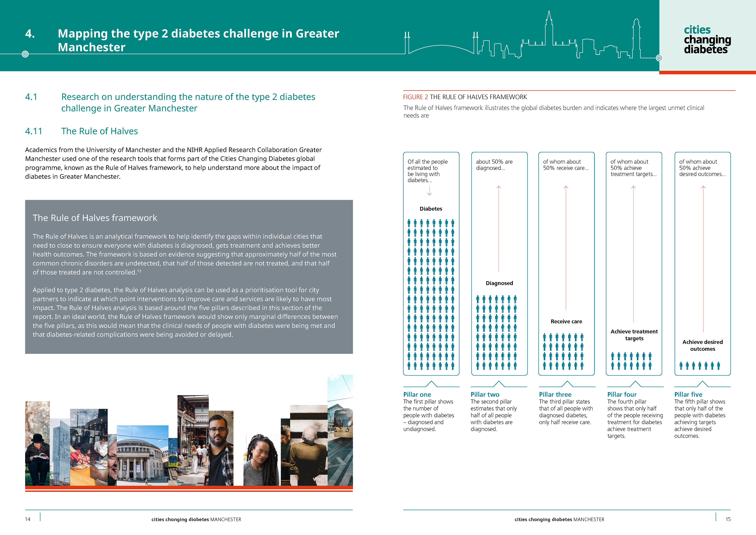The height and width of the screenshot is (535, 756).
Task: Click the paragraph starting 'Applied to type 2 diabetes'
Action: pyautogui.click(x=185, y=312)
